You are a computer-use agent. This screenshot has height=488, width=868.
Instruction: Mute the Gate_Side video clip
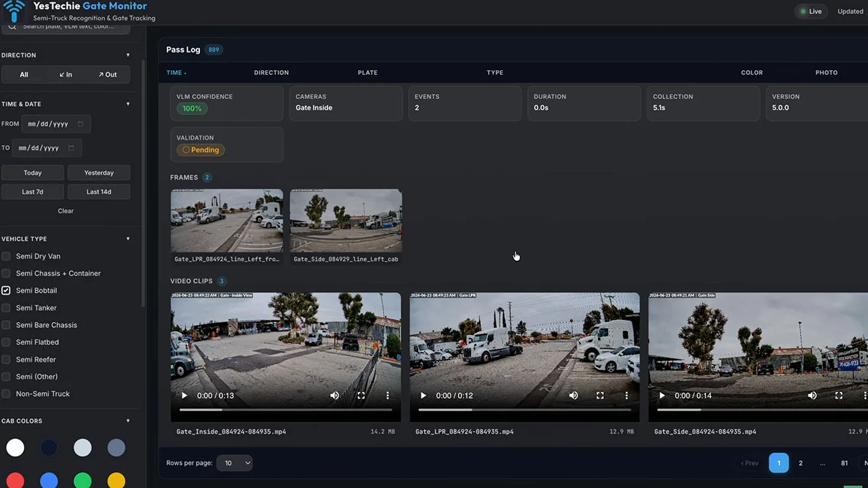tap(812, 395)
